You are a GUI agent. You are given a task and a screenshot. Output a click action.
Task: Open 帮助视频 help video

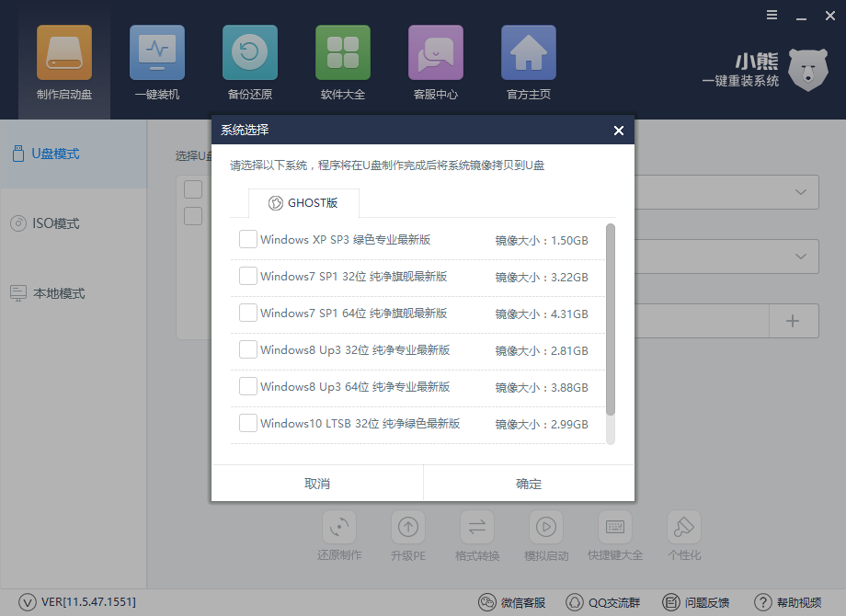coord(788,602)
